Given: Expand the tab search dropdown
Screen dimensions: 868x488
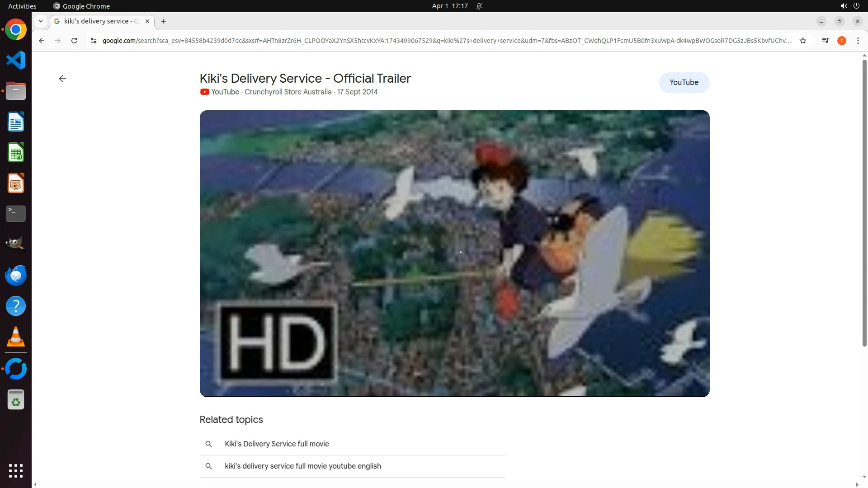Looking at the screenshot, I should pyautogui.click(x=41, y=21).
